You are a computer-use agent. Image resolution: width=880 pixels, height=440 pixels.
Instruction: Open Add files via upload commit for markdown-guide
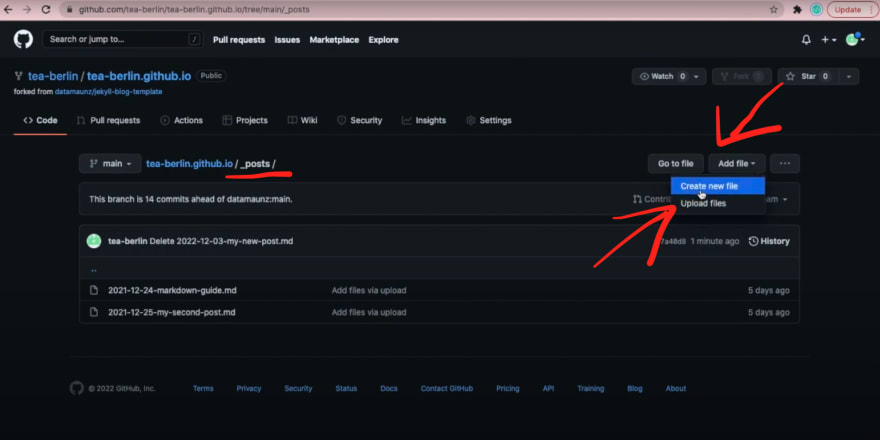coord(369,291)
